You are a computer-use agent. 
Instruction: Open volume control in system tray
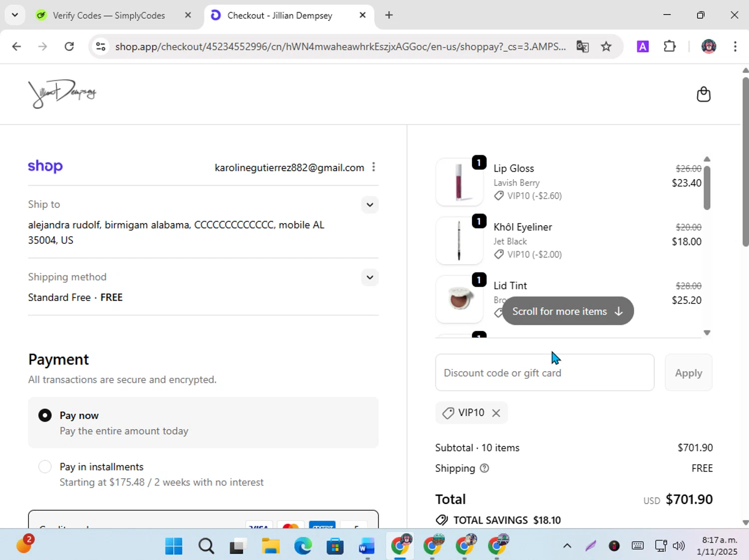click(679, 546)
